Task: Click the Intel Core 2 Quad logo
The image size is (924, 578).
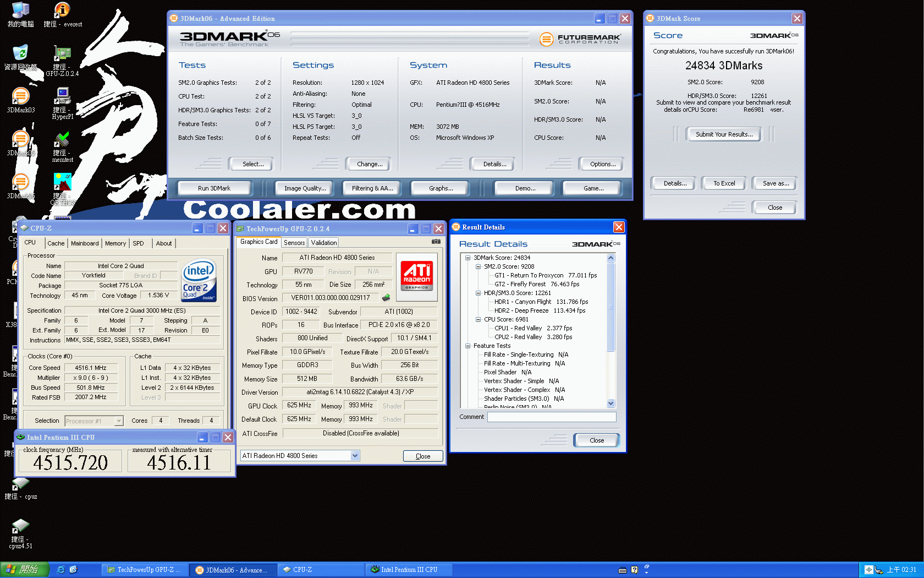Action: (x=199, y=280)
